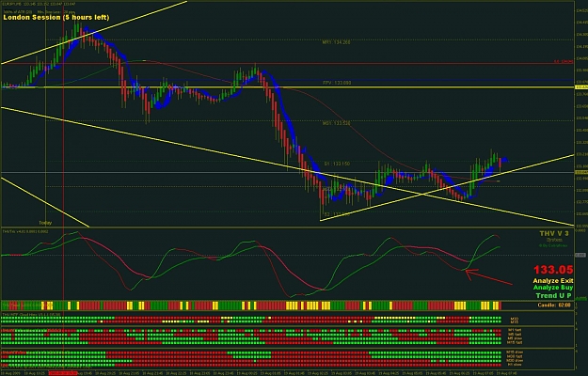Select the MS1 133.520 level label

point(337,123)
